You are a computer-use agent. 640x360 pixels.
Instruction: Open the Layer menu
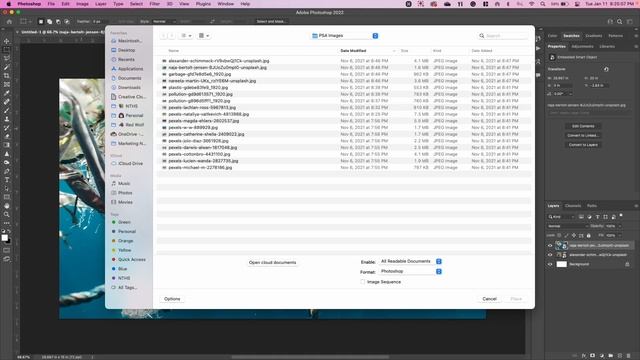100,4
